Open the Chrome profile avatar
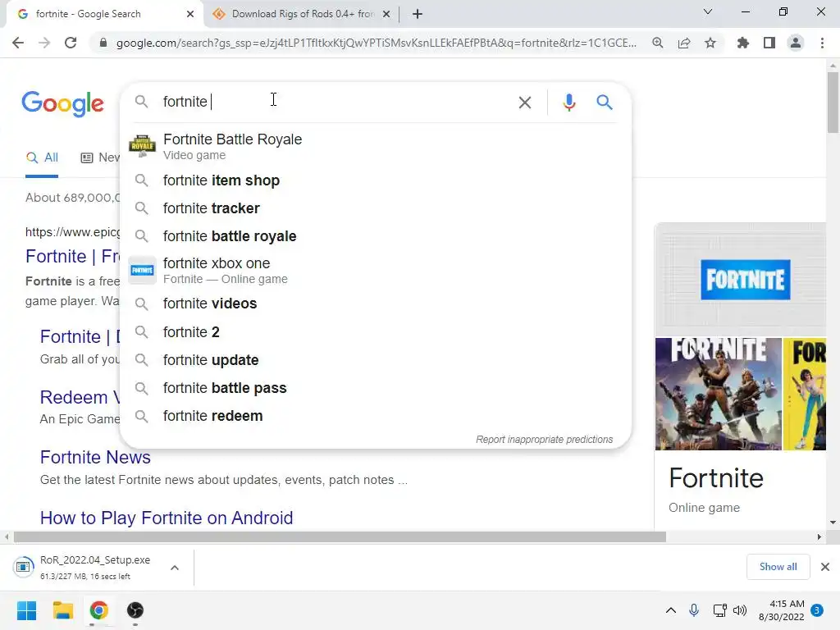Screen dimensions: 840x630 (796, 43)
